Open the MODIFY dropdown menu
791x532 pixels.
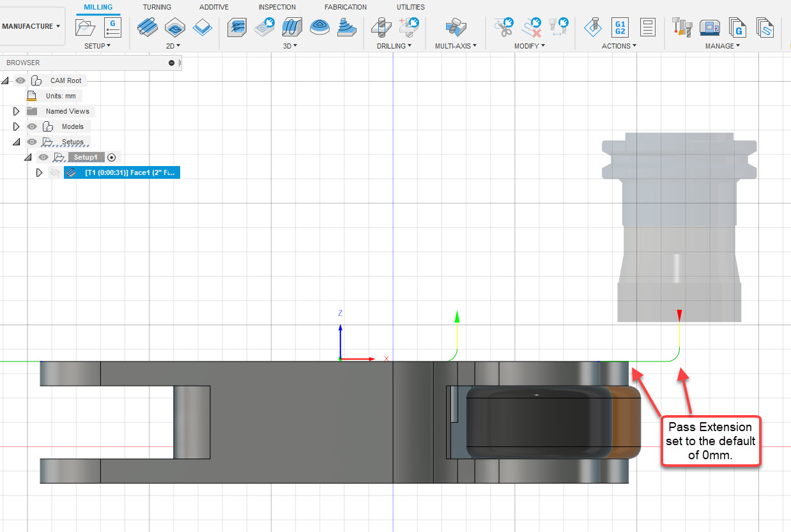(530, 46)
